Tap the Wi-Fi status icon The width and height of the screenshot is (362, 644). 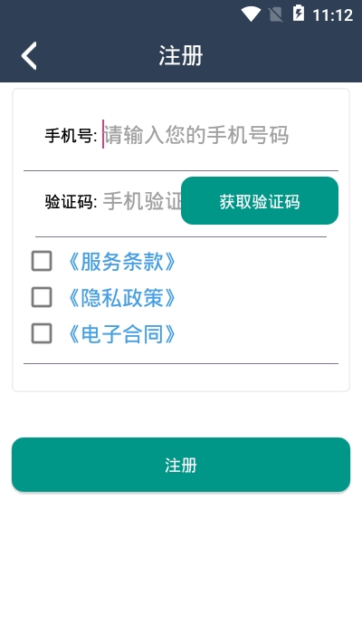(251, 14)
